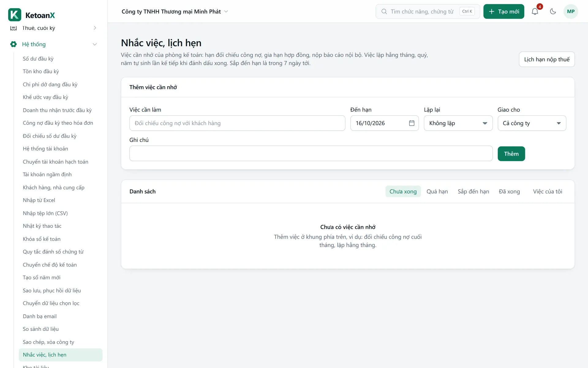
Task: Open the Giao cho dropdown
Action: pos(532,123)
